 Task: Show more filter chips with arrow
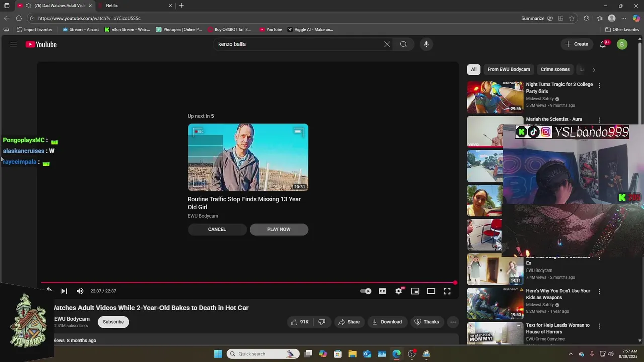point(594,70)
